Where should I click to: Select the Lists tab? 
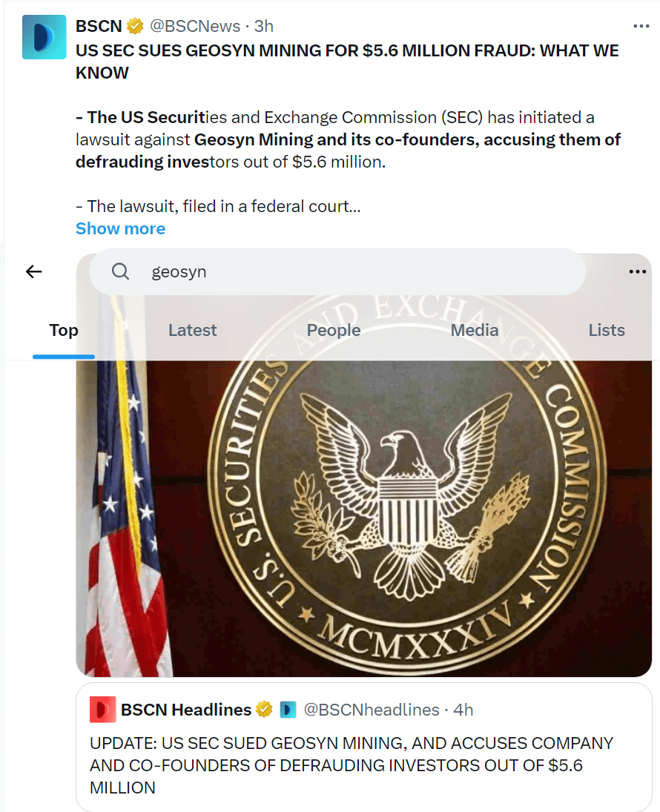click(x=607, y=331)
